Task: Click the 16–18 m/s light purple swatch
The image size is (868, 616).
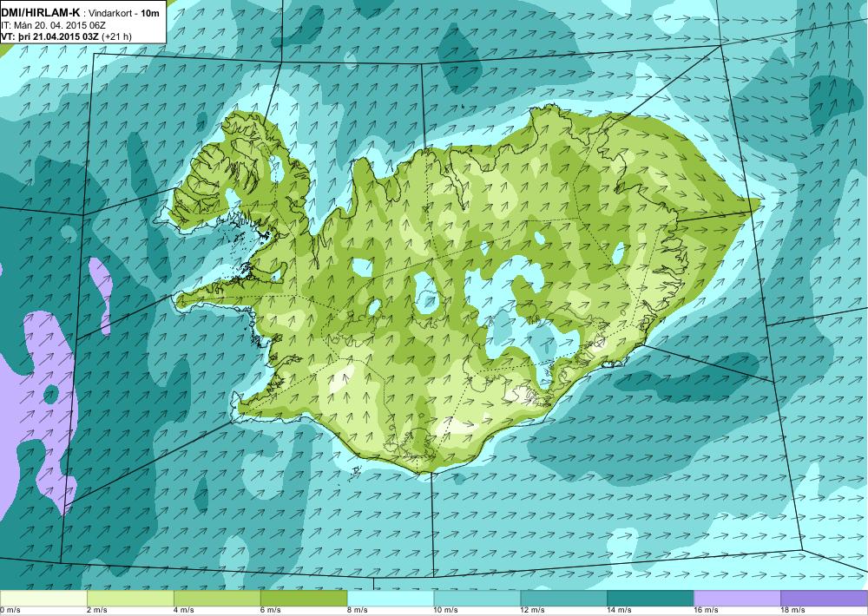Action: click(737, 599)
